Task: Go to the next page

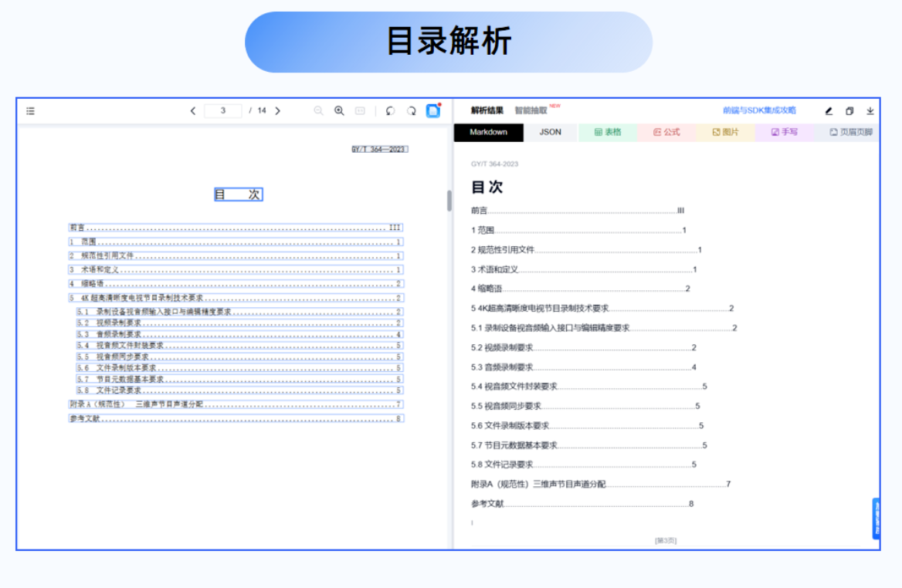Action: [x=278, y=111]
